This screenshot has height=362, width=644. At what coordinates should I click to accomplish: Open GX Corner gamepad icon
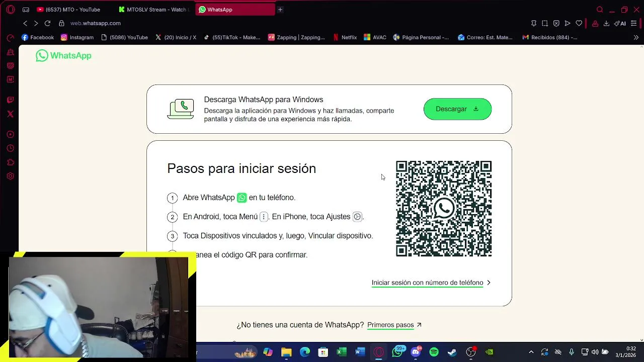(x=26, y=10)
